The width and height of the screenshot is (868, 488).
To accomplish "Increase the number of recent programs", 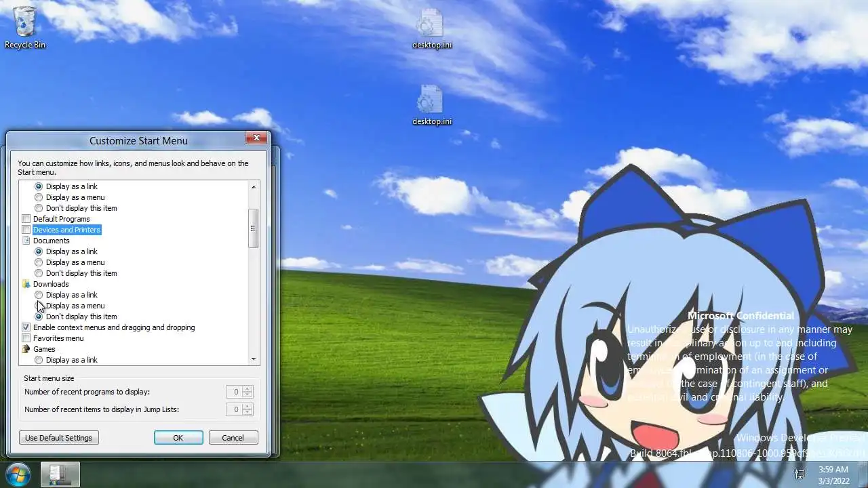I will (x=248, y=389).
